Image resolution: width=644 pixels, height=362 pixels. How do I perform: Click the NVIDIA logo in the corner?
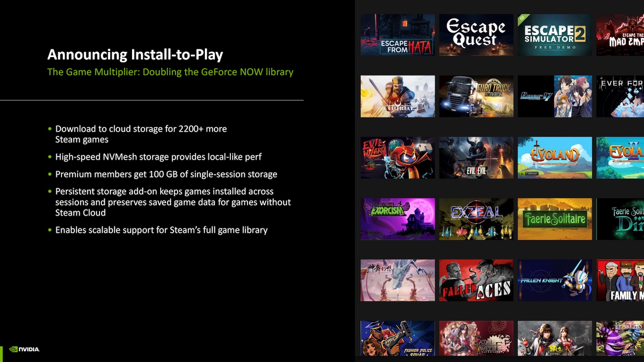(24, 349)
